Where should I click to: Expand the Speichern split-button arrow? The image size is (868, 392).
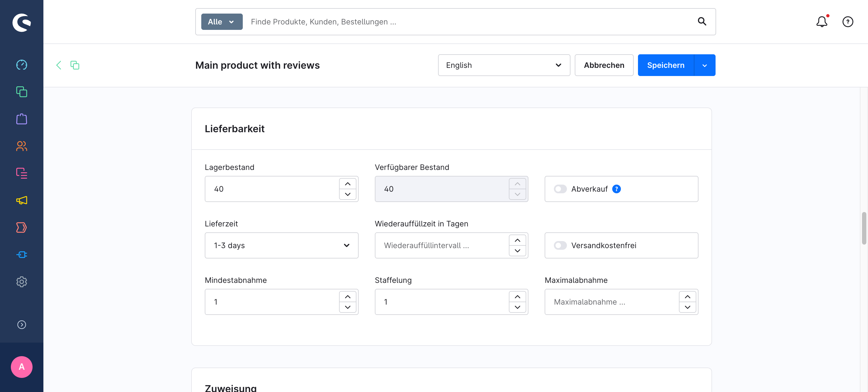pos(705,65)
